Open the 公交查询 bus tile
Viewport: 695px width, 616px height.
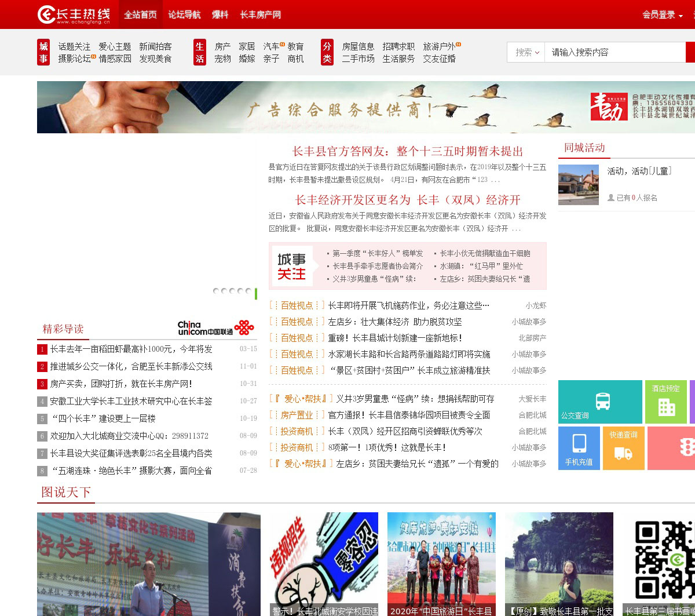click(600, 402)
